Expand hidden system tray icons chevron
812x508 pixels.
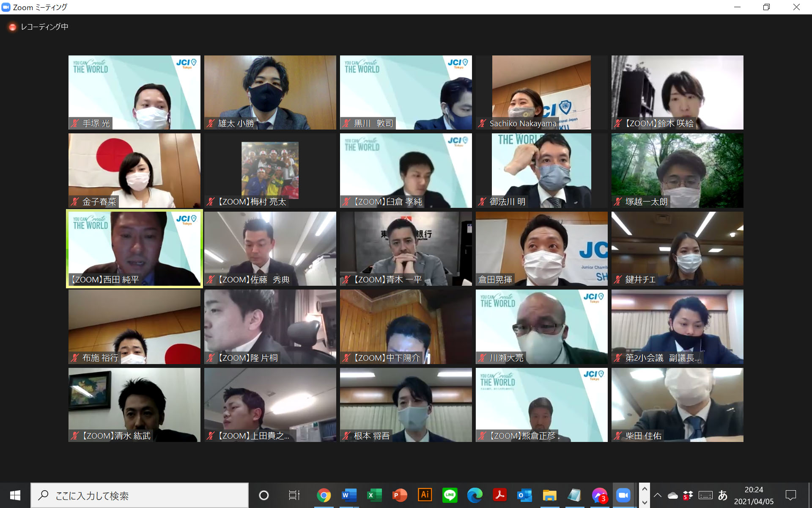(658, 495)
